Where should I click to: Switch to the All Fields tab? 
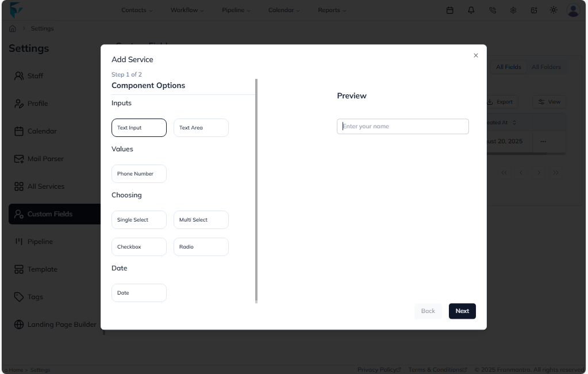tap(508, 66)
